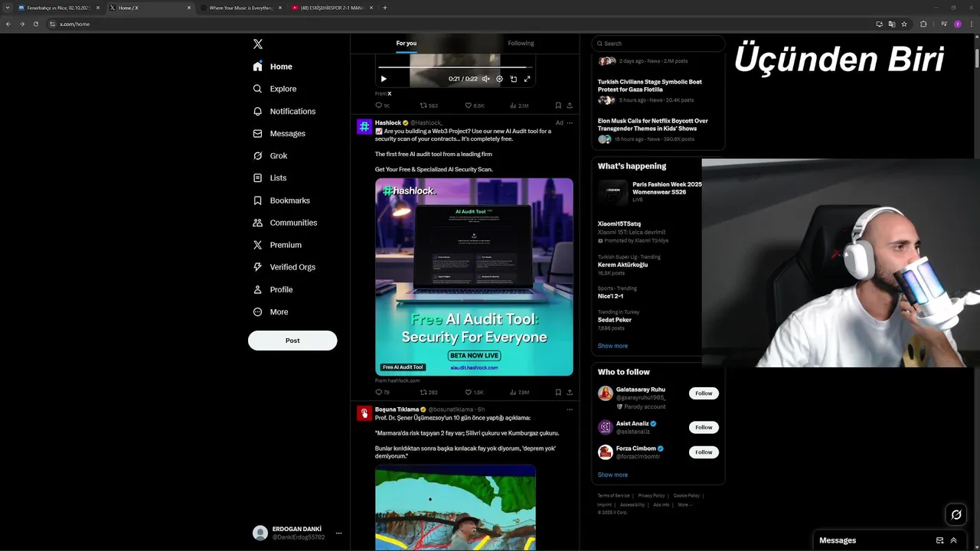View analytics of the 2.1M views post

(519, 106)
